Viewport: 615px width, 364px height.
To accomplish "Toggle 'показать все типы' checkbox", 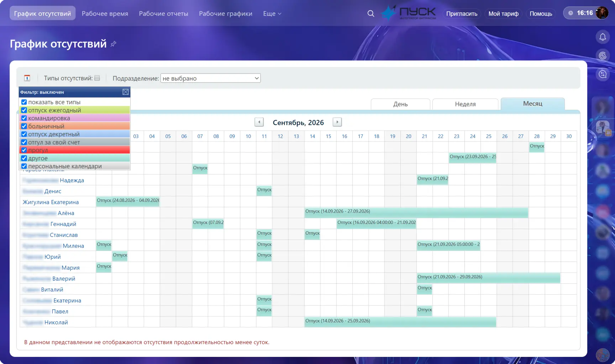I will (x=24, y=102).
